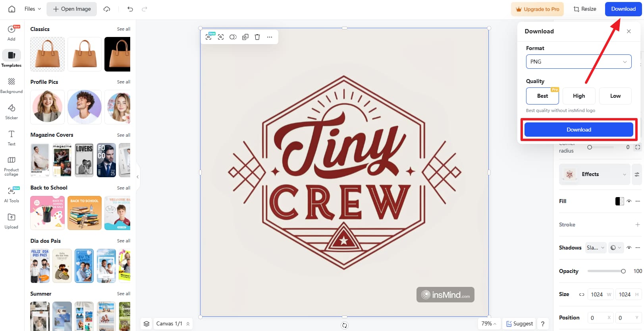This screenshot has width=644, height=331.
Task: Open the shadow style dropdown
Action: point(596,248)
